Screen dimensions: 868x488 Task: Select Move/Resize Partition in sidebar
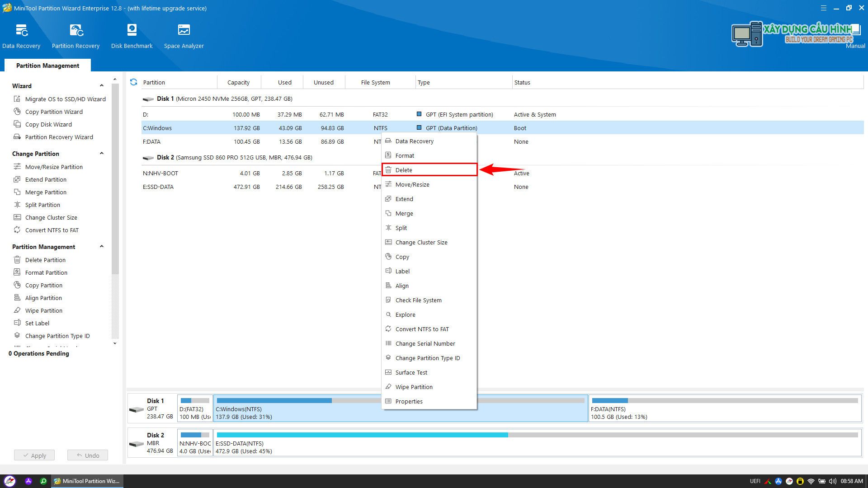coord(48,167)
